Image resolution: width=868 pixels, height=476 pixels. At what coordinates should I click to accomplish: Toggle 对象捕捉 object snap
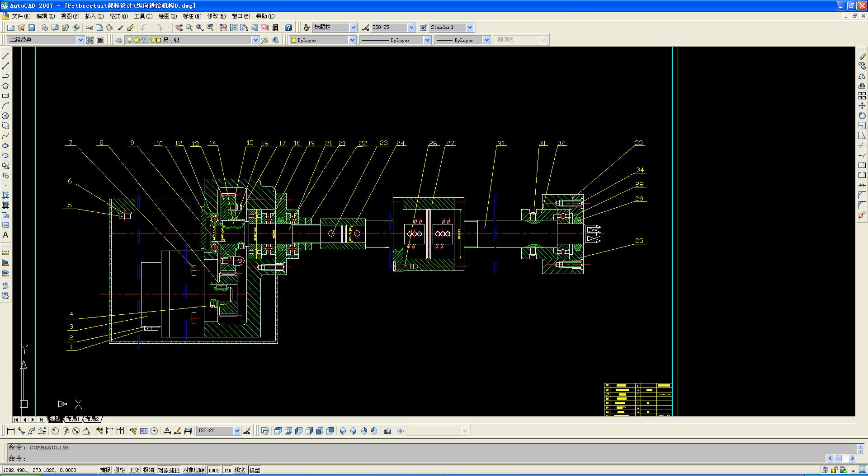(168, 470)
